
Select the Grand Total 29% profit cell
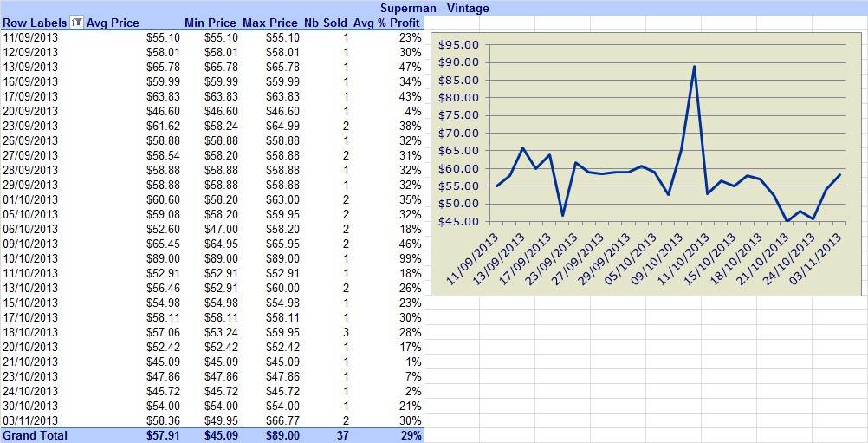[x=411, y=436]
